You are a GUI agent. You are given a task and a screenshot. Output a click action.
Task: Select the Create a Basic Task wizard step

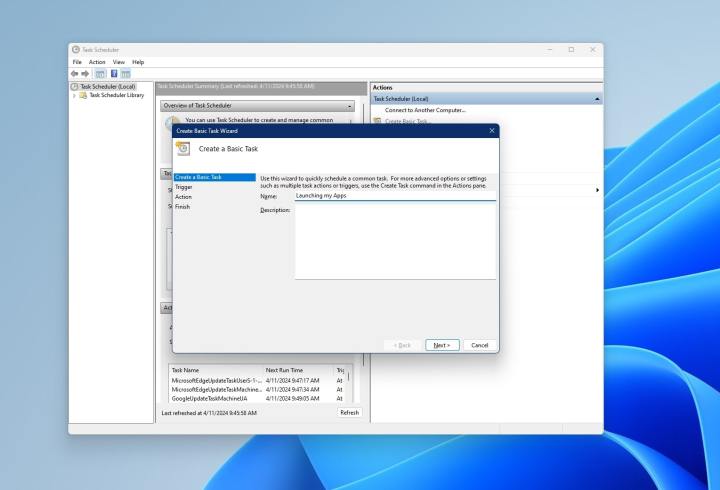(x=214, y=177)
